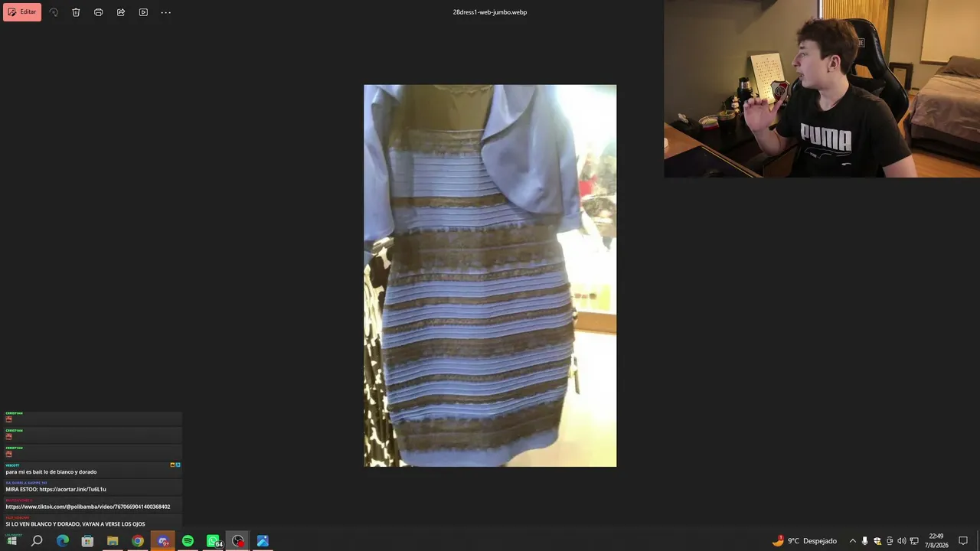980x551 pixels.
Task: Open the Windows Start menu
Action: [x=11, y=541]
